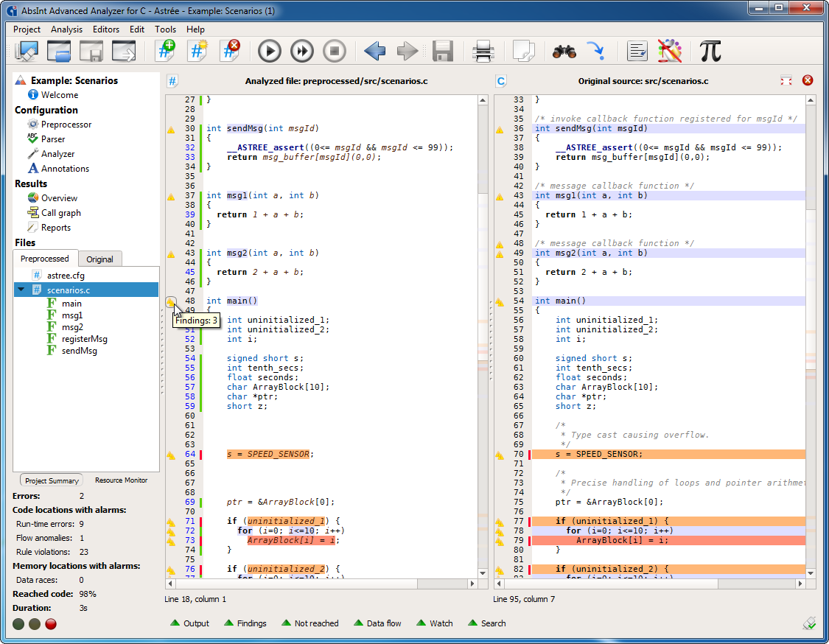The image size is (829, 644).
Task: Click the text document edit icon
Action: [637, 52]
